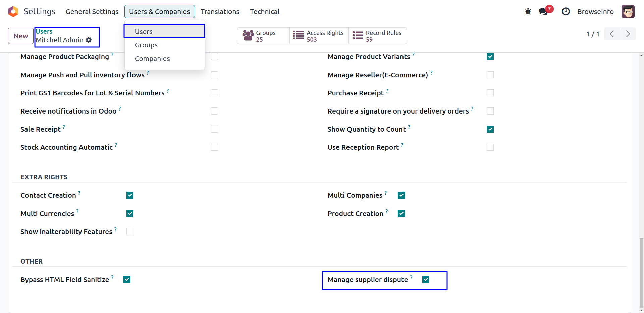Click the Odoo Settings app logo
This screenshot has height=313, width=644.
13,12
